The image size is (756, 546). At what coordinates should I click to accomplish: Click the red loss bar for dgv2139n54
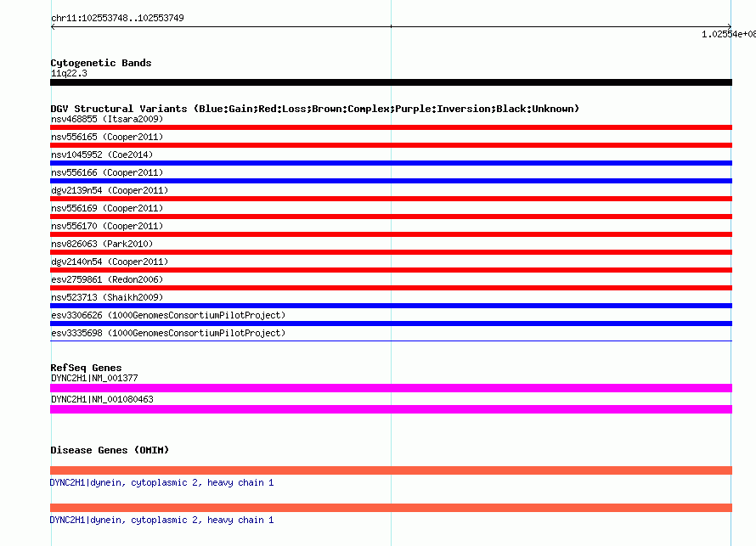pyautogui.click(x=391, y=199)
